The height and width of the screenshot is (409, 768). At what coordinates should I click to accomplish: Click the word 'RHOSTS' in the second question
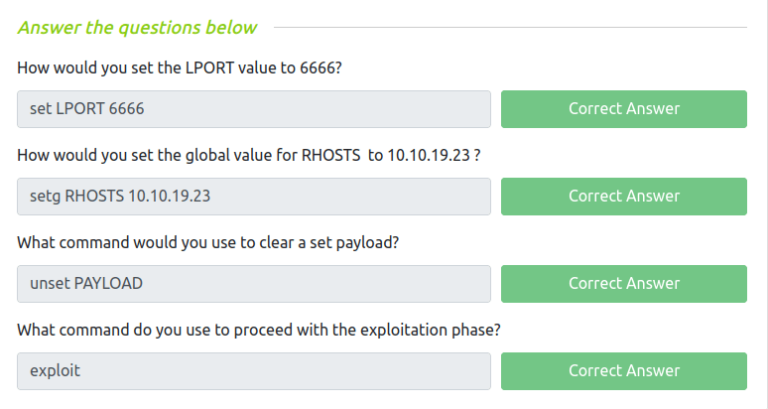(331, 155)
